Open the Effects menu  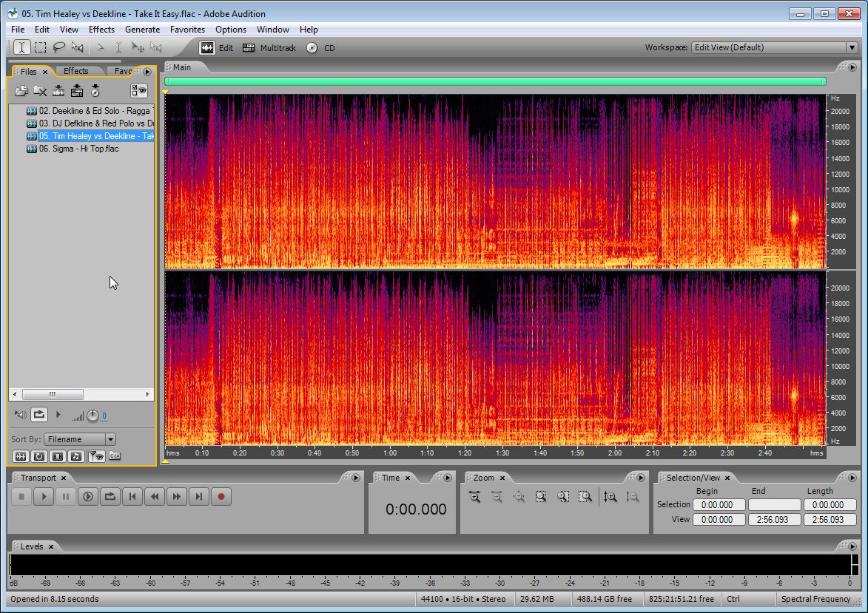101,30
